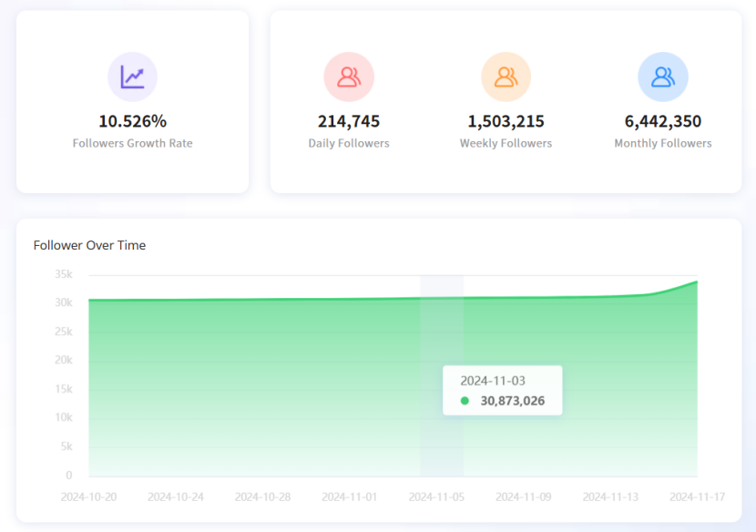Click the 2024-11-05 x-axis date

click(437, 496)
